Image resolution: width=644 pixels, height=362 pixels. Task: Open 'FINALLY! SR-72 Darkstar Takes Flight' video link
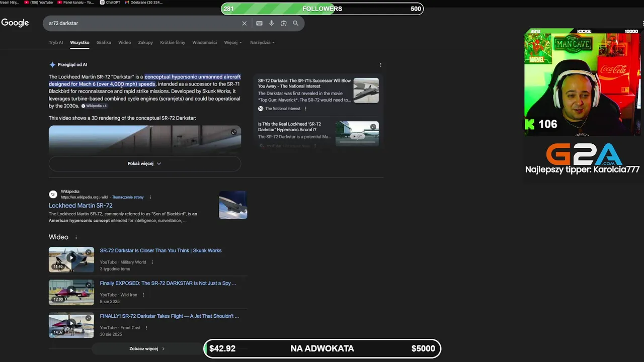click(169, 316)
